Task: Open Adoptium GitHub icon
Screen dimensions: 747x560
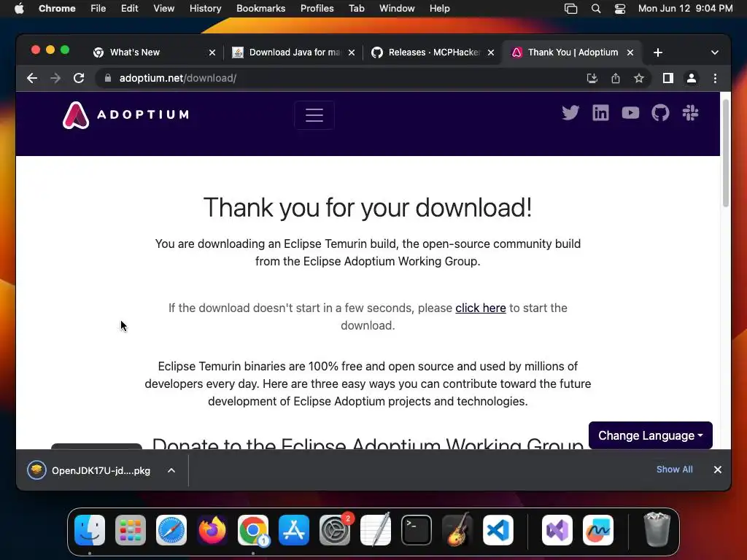Action: pos(660,113)
